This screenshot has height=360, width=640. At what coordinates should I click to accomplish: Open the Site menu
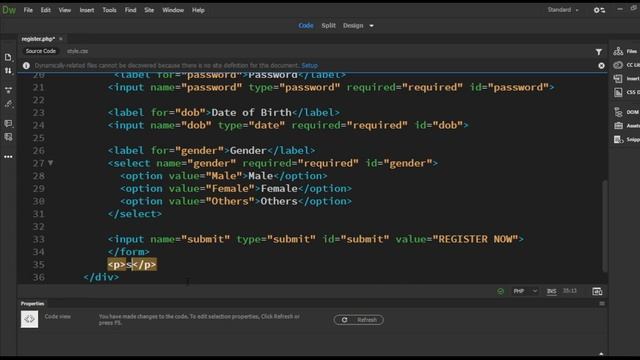coord(149,10)
